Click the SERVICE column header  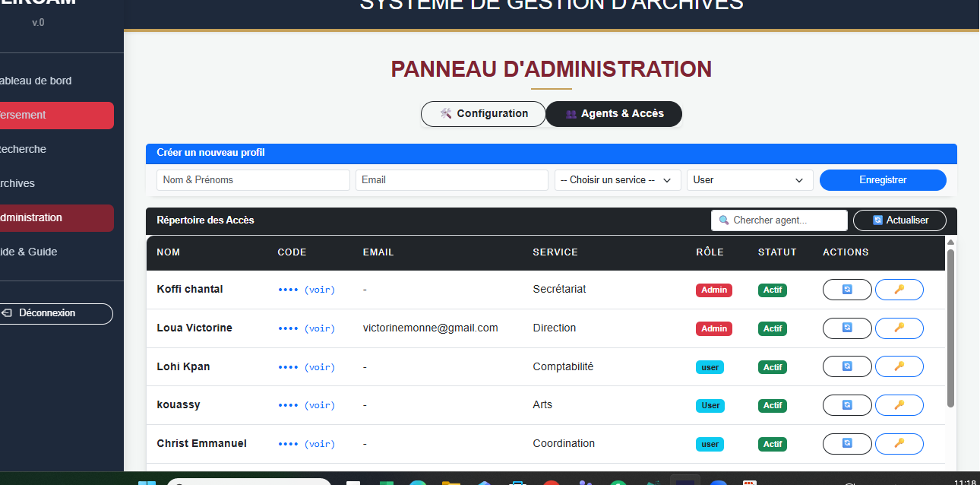[555, 252]
